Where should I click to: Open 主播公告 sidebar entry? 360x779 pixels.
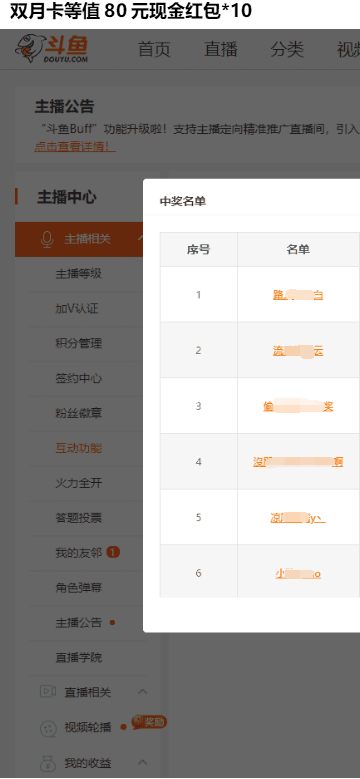[x=78, y=623]
